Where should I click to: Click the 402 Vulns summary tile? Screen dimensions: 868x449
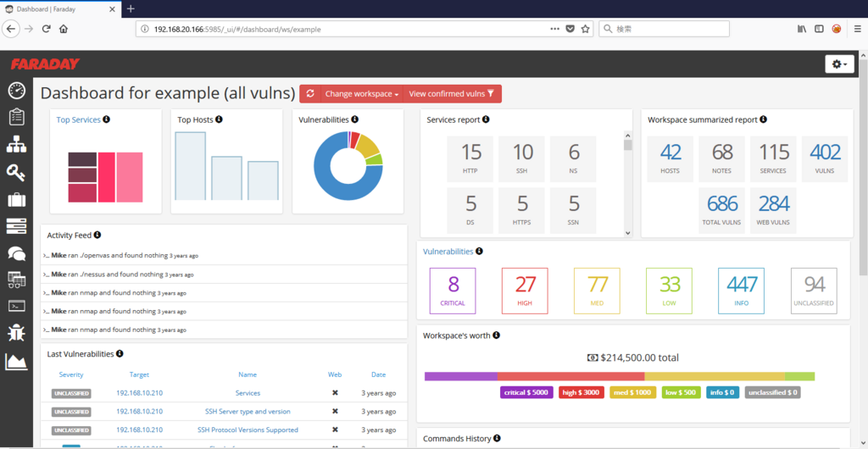(825, 159)
